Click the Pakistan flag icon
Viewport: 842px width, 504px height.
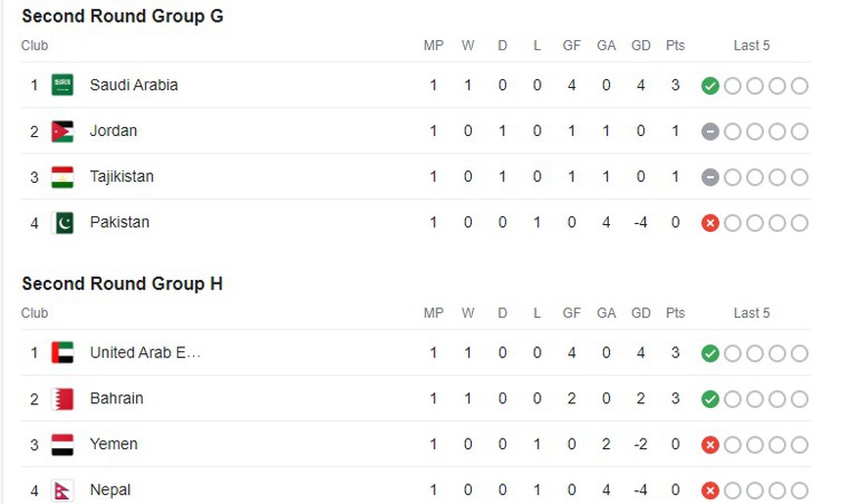[63, 223]
